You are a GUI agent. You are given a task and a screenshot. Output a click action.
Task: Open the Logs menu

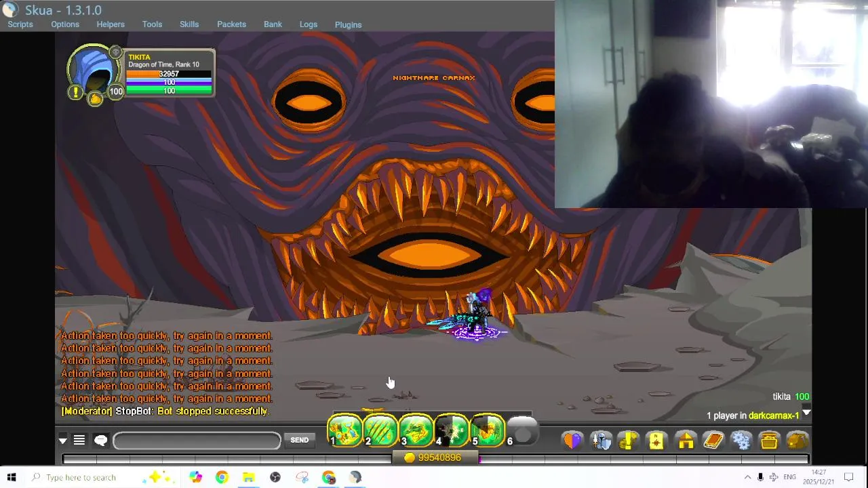coord(309,24)
